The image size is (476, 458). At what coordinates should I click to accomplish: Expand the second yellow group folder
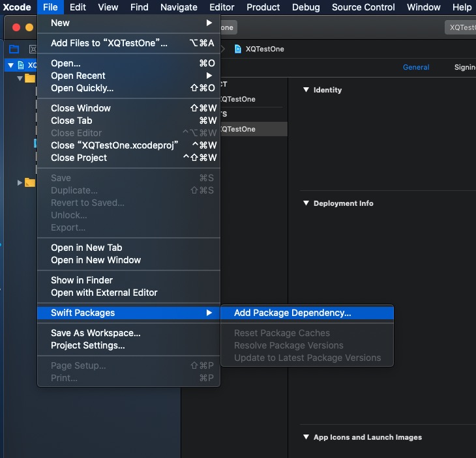coord(20,182)
